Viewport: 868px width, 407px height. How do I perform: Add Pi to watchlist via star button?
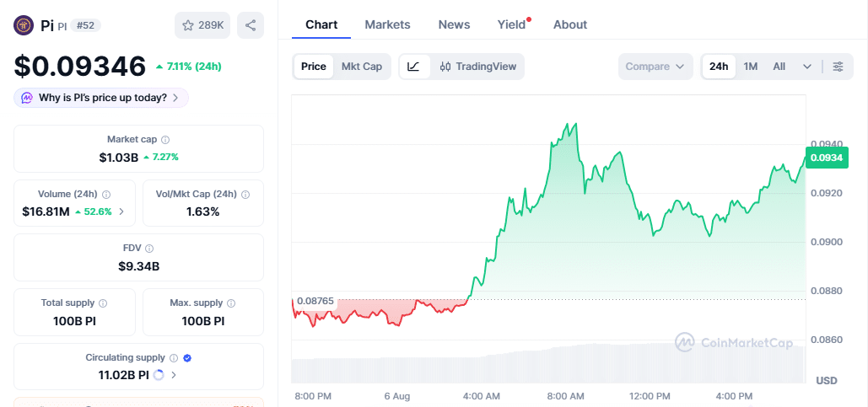click(202, 25)
